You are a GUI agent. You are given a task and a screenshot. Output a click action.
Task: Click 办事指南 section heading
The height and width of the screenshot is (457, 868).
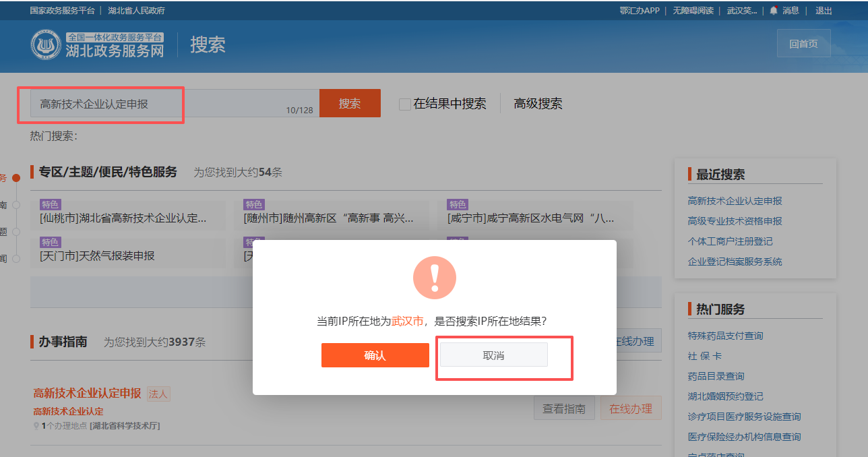pyautogui.click(x=63, y=342)
